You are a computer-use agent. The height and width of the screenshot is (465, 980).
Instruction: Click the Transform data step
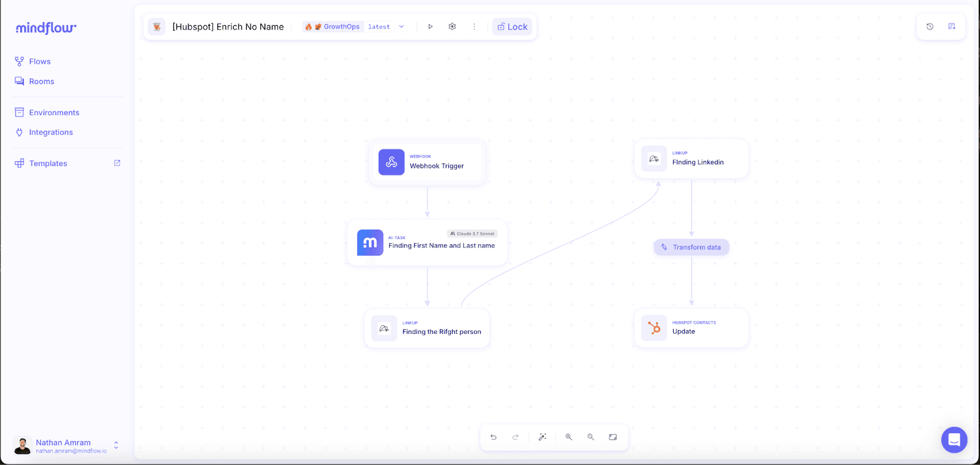point(692,248)
